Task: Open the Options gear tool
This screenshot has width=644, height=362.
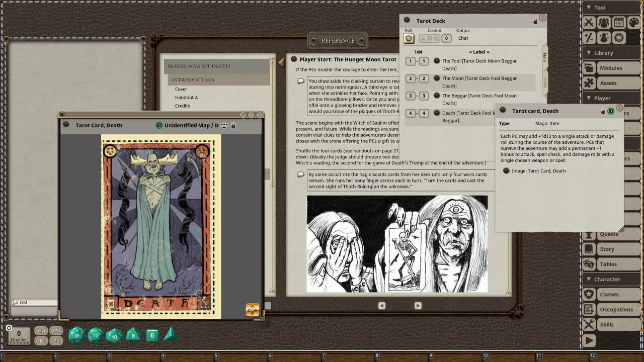Action: pyautogui.click(x=619, y=38)
